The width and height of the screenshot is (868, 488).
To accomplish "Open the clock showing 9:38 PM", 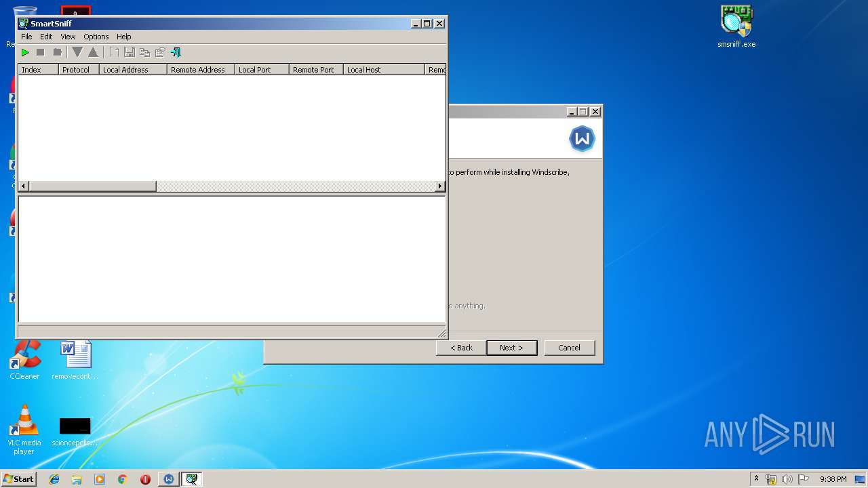I will [833, 479].
